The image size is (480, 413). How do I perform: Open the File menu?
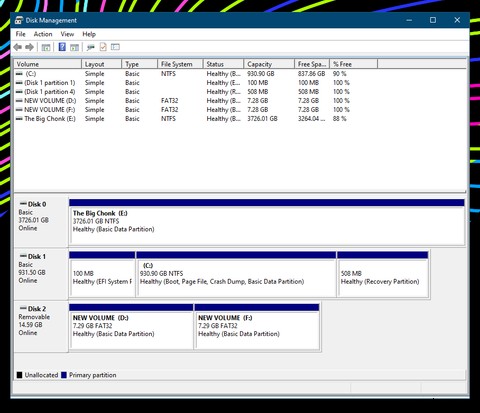[x=20, y=34]
